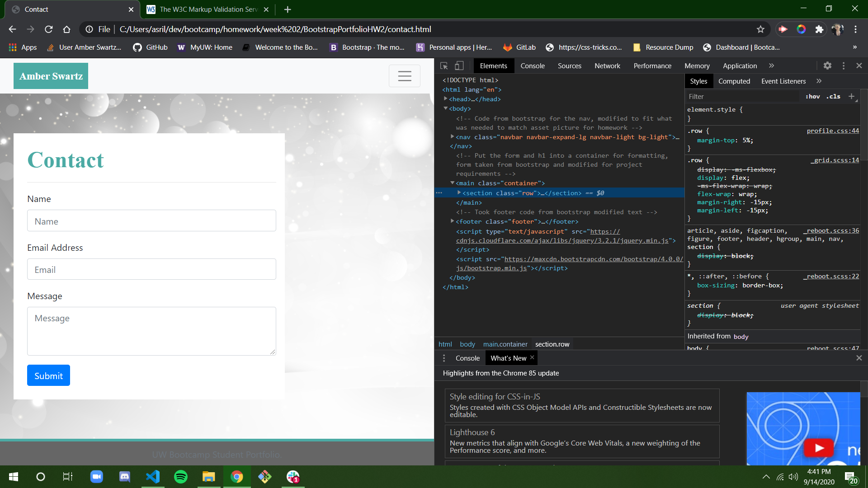Collapse the body element node
The image size is (868, 488).
point(446,108)
